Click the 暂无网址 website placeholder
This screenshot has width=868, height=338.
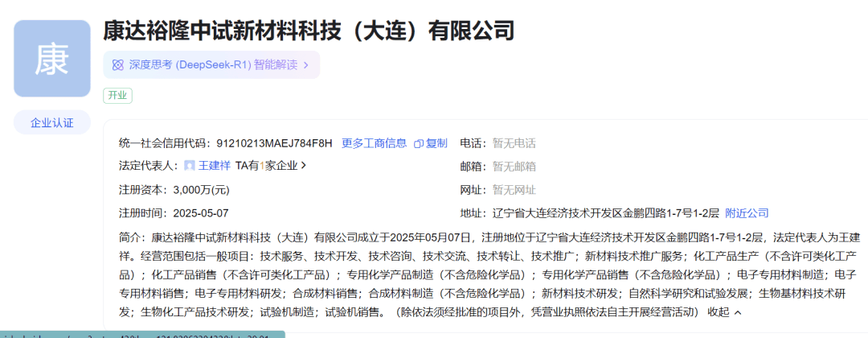tap(514, 190)
